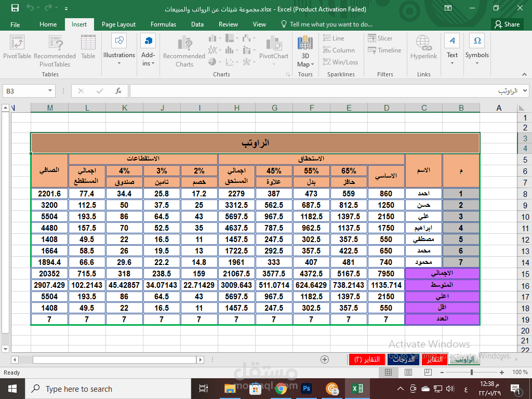Open File Explorer from the taskbar

tap(230, 389)
